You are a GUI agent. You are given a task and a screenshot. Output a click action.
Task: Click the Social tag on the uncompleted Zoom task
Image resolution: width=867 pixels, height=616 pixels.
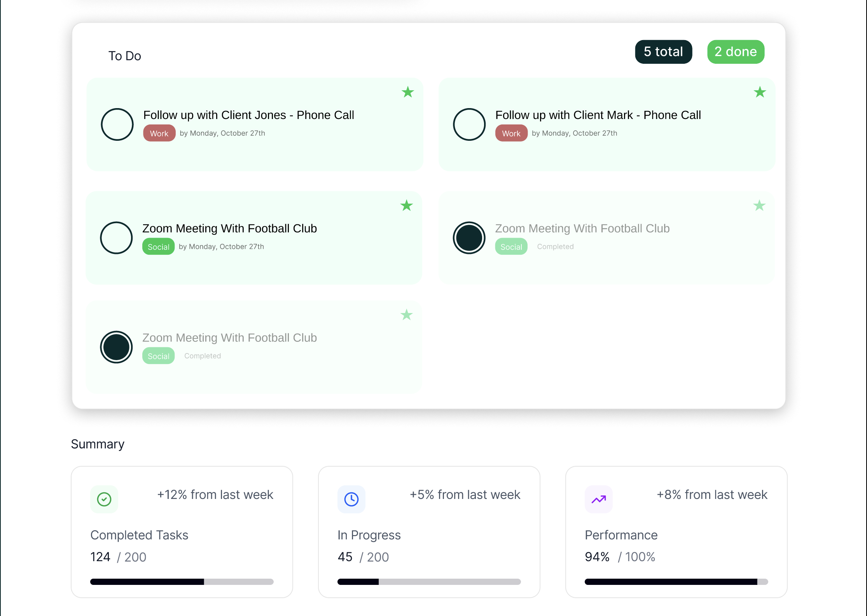click(158, 247)
